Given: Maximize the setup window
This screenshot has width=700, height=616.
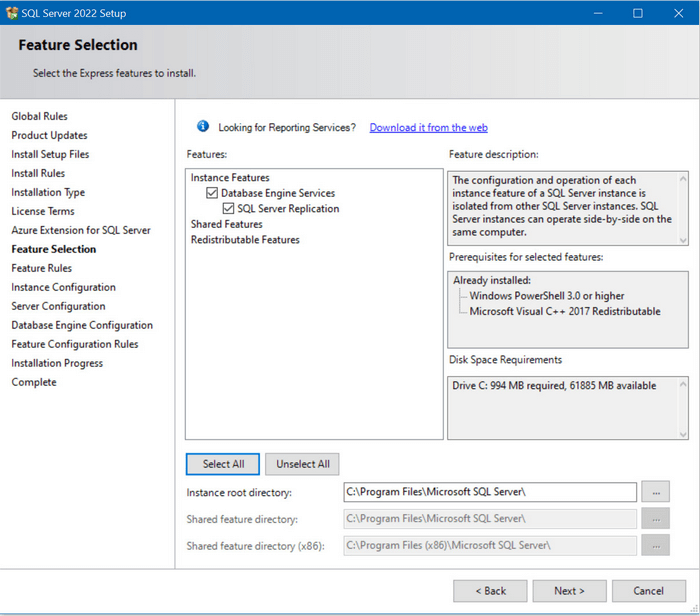Looking at the screenshot, I should (x=637, y=13).
